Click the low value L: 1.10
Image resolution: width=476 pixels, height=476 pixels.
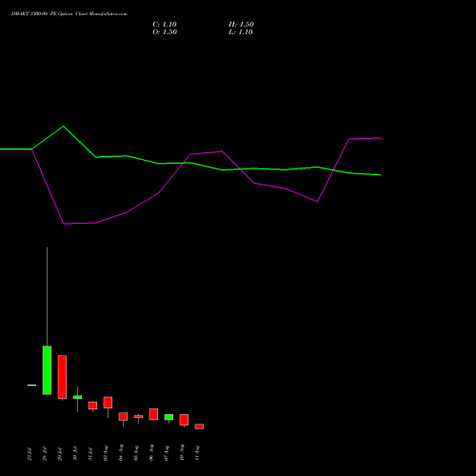[x=241, y=32]
